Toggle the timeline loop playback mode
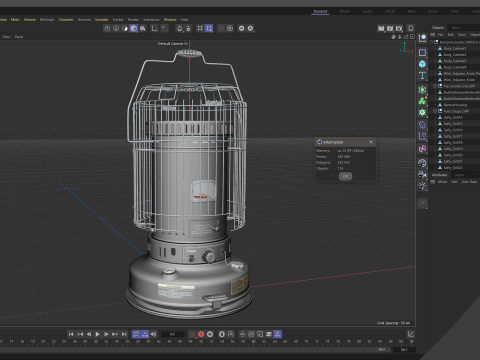Screen dimensions: 480x360 pos(136,334)
